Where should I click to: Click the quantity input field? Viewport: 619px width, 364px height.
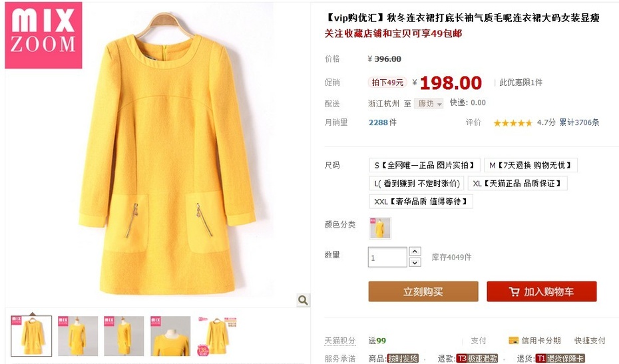click(x=387, y=257)
